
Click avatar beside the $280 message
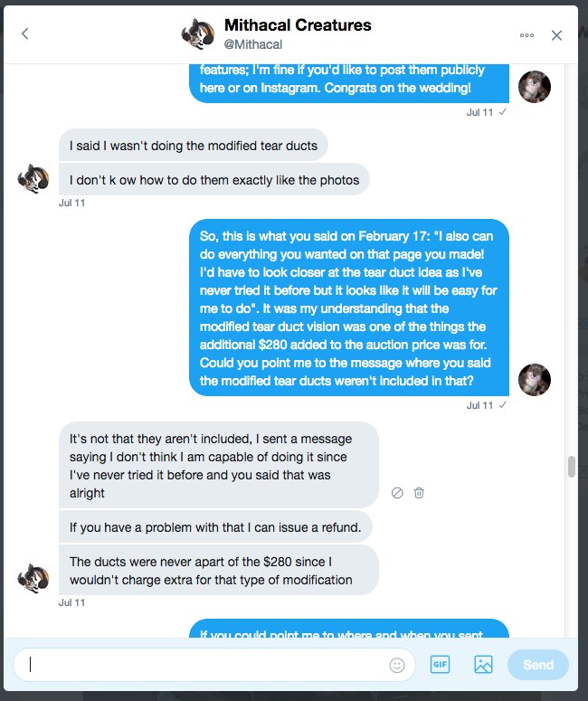tap(33, 577)
